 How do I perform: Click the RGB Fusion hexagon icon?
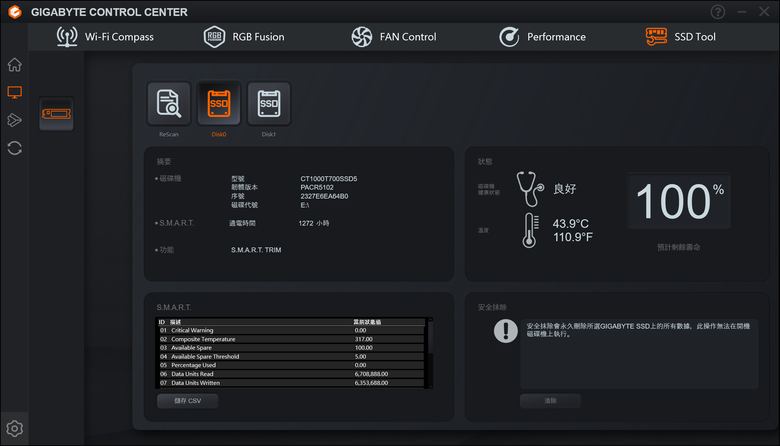(x=214, y=37)
